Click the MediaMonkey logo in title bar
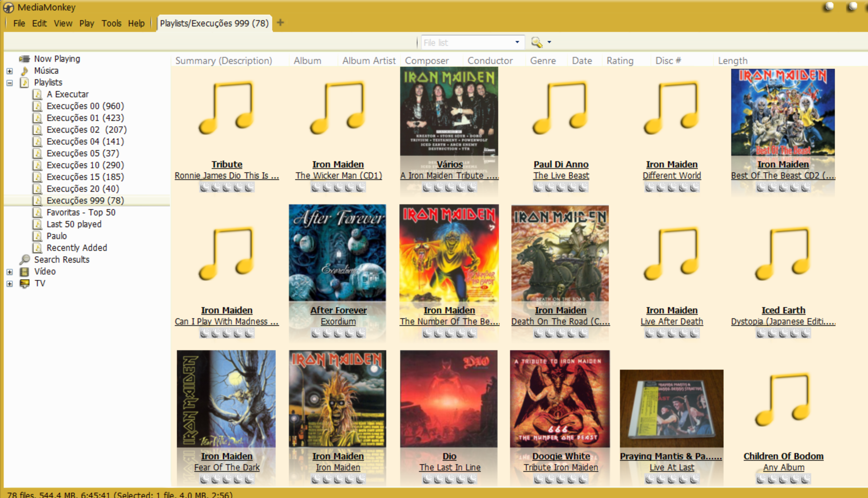This screenshot has height=498, width=868. [8, 7]
